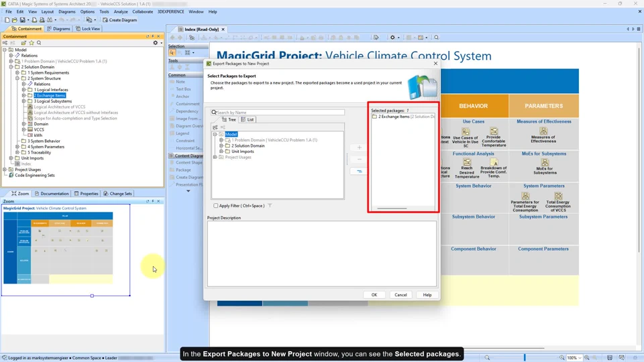Open Measures of Effectiveness diagram icon
The image size is (644, 362).
pos(543,131)
